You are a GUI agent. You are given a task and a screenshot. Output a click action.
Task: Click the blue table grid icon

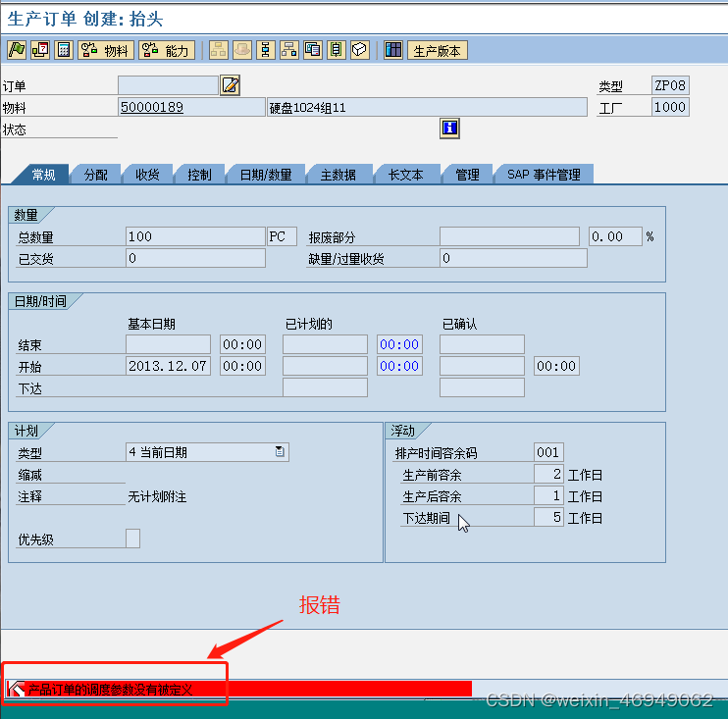click(x=393, y=50)
